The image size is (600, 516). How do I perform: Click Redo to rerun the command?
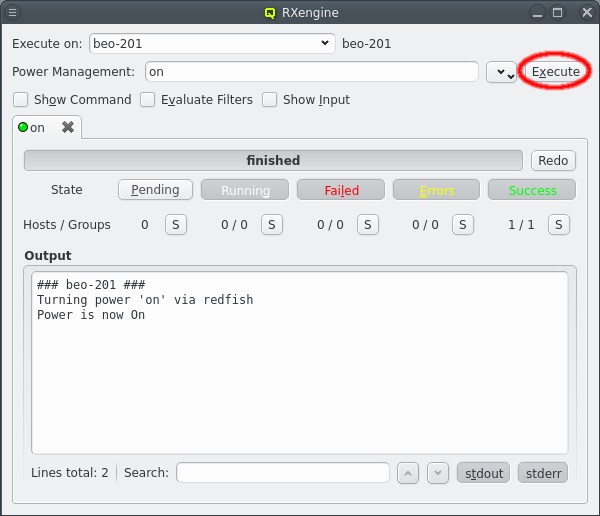(x=553, y=160)
